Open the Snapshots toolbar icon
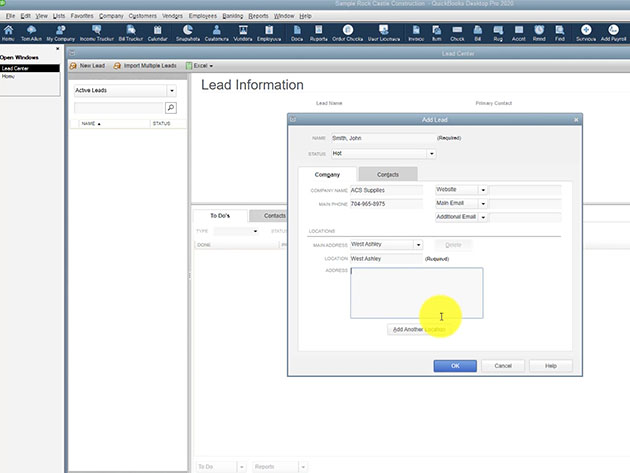The image size is (630, 473). 188,33
